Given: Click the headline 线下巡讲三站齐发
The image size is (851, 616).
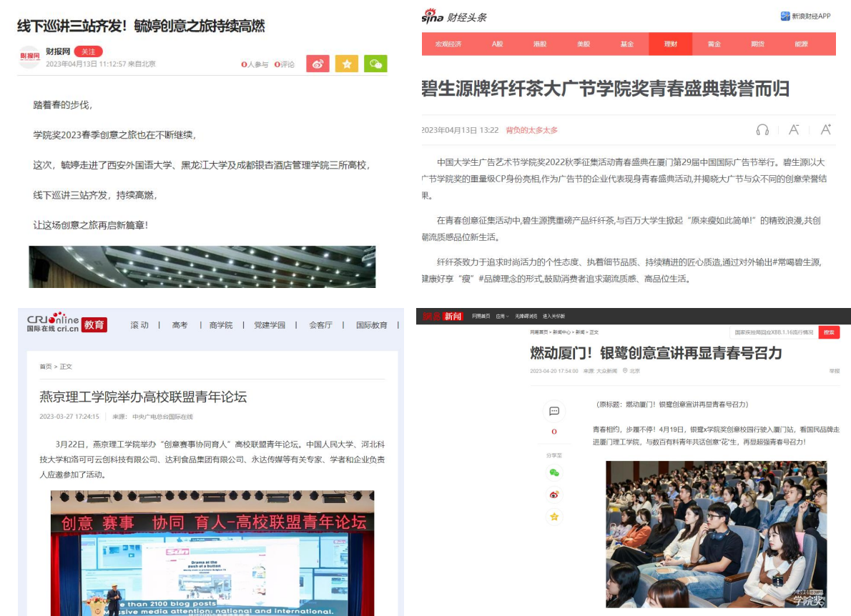Looking at the screenshot, I should [141, 26].
